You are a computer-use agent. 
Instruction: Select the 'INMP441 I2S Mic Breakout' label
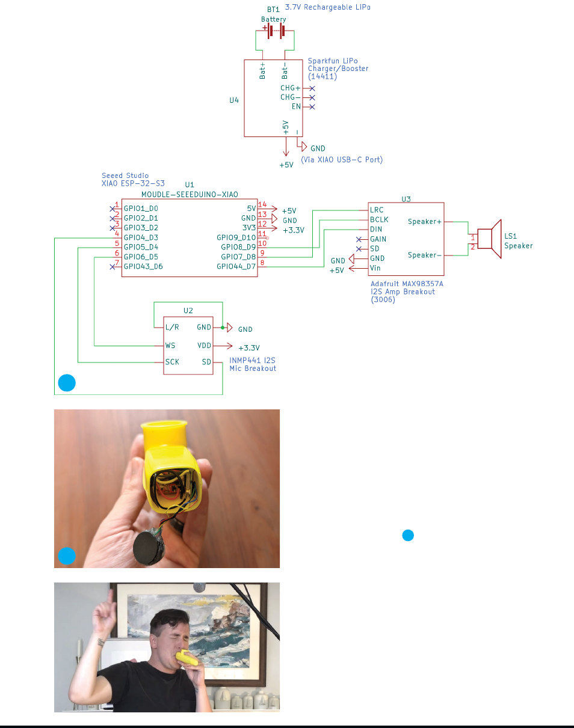coord(253,364)
